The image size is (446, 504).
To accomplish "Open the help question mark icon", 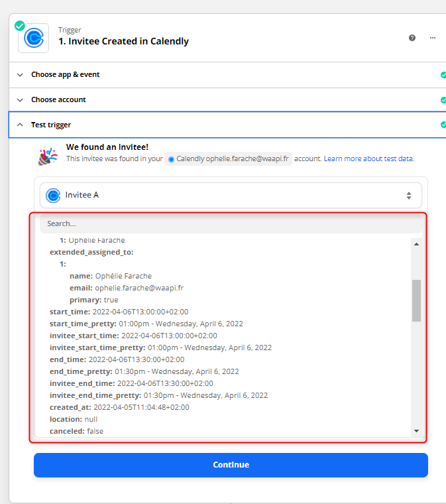I will tap(412, 38).
